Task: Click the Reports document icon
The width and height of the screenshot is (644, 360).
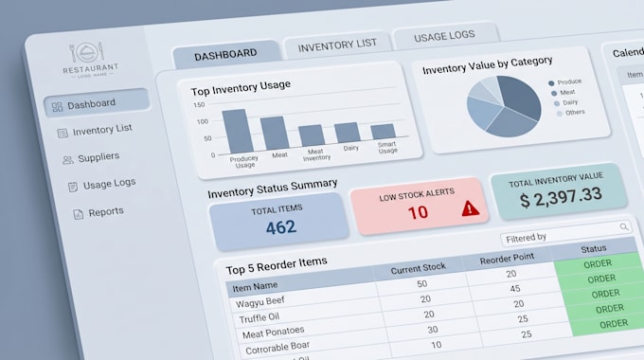Action: pyautogui.click(x=78, y=214)
